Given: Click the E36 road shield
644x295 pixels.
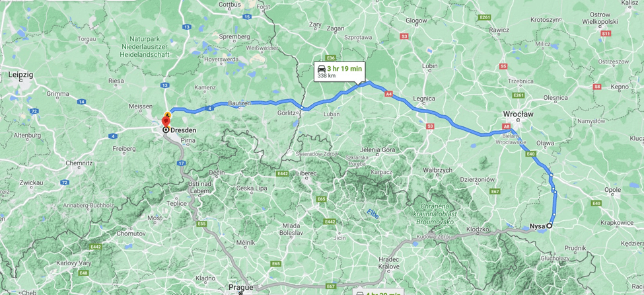Looking at the screenshot, I should tap(331, 58).
